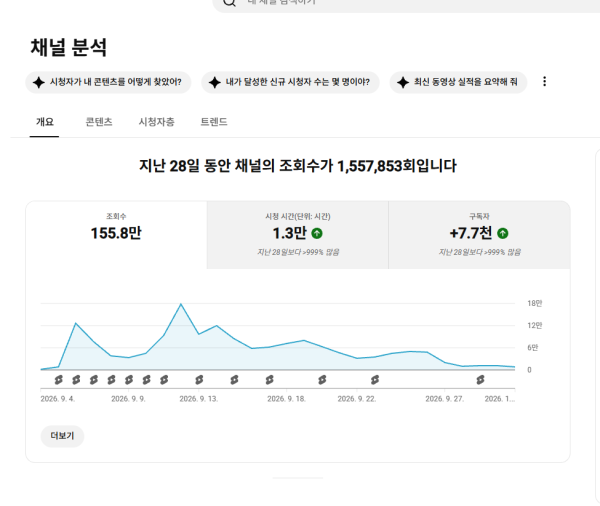Click the green up arrow beside 1.3만
Screen dimensions: 600x506
[x=317, y=233]
